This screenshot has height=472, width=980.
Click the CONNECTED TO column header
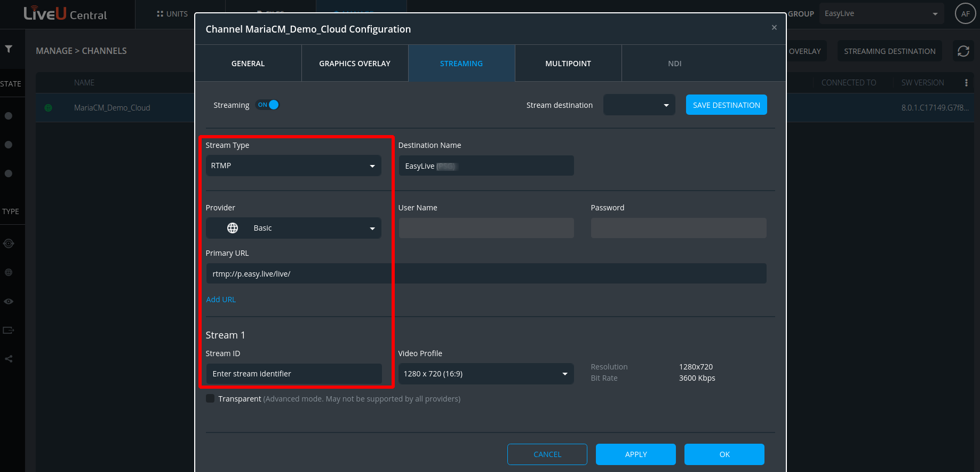tap(848, 83)
